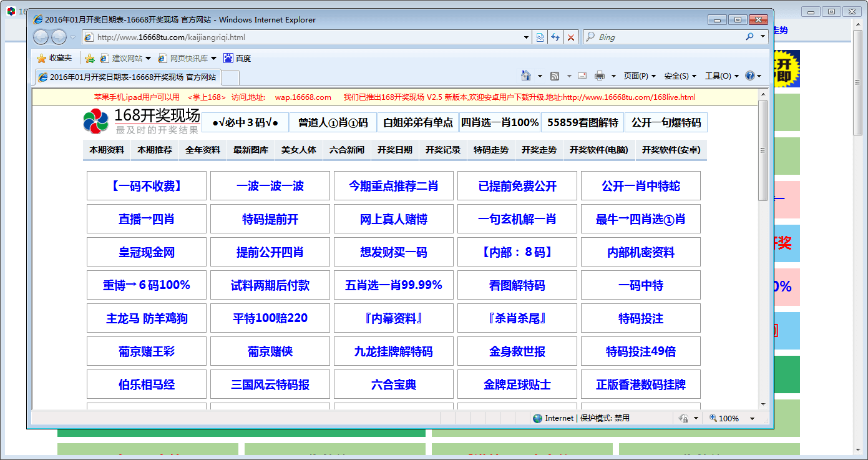Click the 特码提前开 link
The image size is (868, 460).
click(x=270, y=219)
